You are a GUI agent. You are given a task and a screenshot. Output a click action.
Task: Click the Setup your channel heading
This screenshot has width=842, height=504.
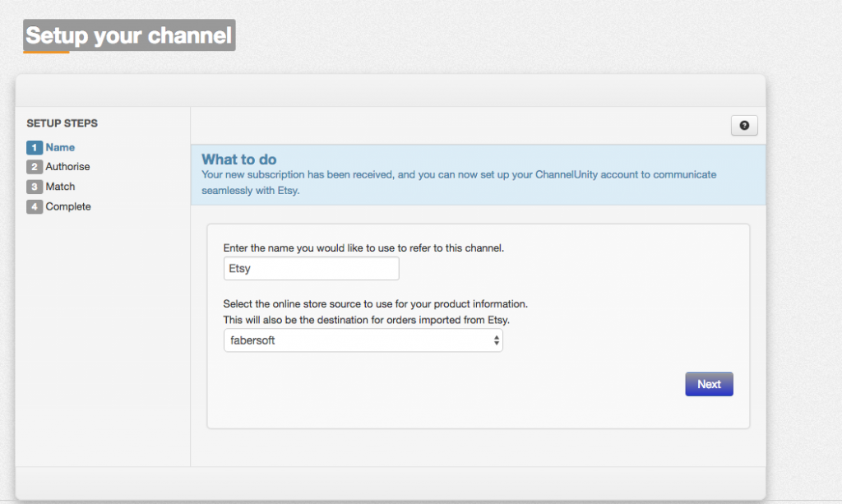click(x=127, y=35)
